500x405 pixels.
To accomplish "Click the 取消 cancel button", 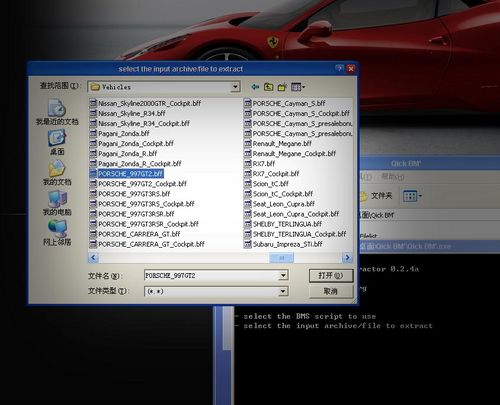I will (331, 291).
